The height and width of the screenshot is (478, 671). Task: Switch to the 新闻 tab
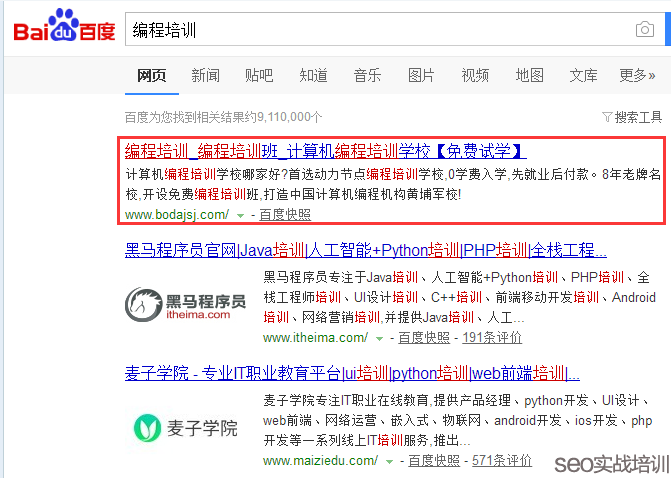(205, 75)
